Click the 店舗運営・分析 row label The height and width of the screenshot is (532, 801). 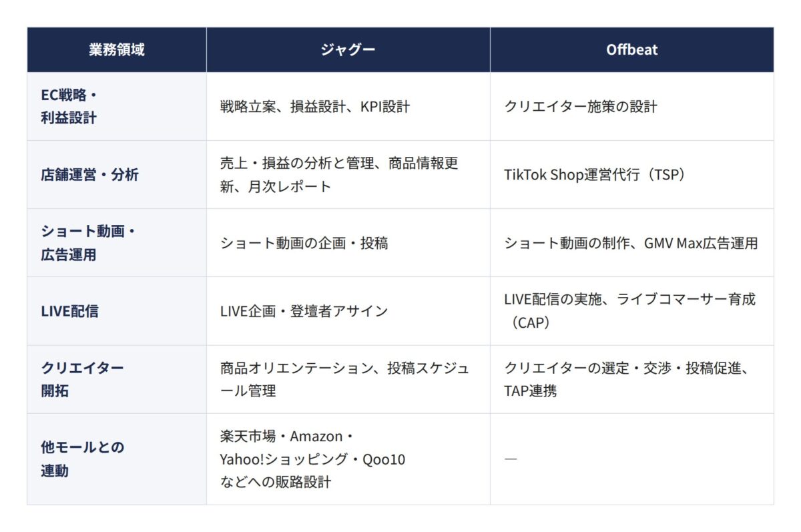pos(117,175)
